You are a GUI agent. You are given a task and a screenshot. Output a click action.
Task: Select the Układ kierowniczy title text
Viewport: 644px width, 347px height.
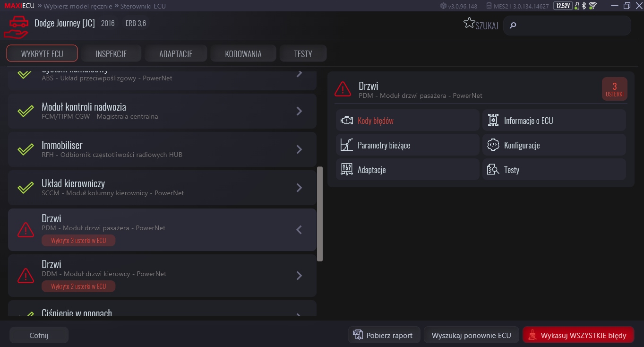click(73, 183)
